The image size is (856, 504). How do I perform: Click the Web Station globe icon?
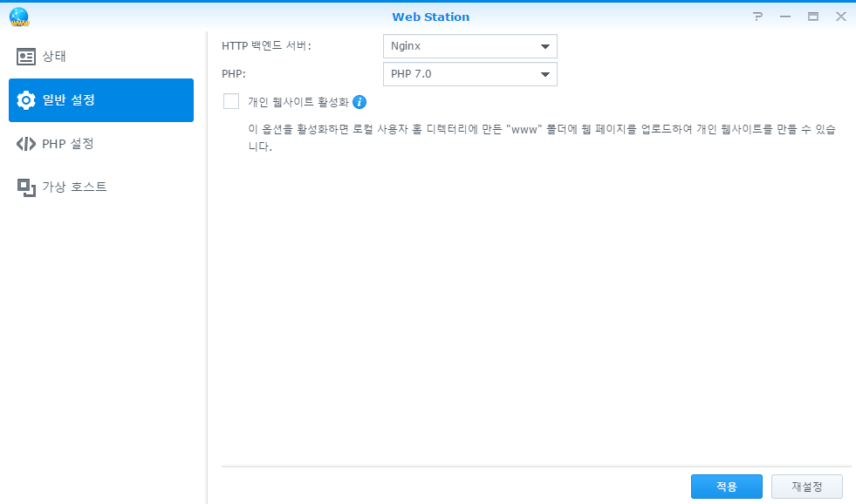18,17
